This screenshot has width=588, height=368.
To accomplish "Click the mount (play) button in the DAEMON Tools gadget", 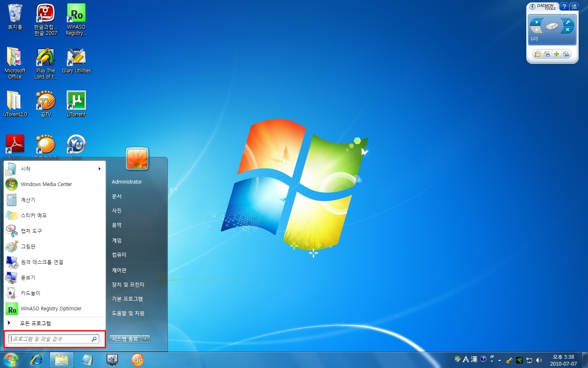I will pyautogui.click(x=537, y=22).
